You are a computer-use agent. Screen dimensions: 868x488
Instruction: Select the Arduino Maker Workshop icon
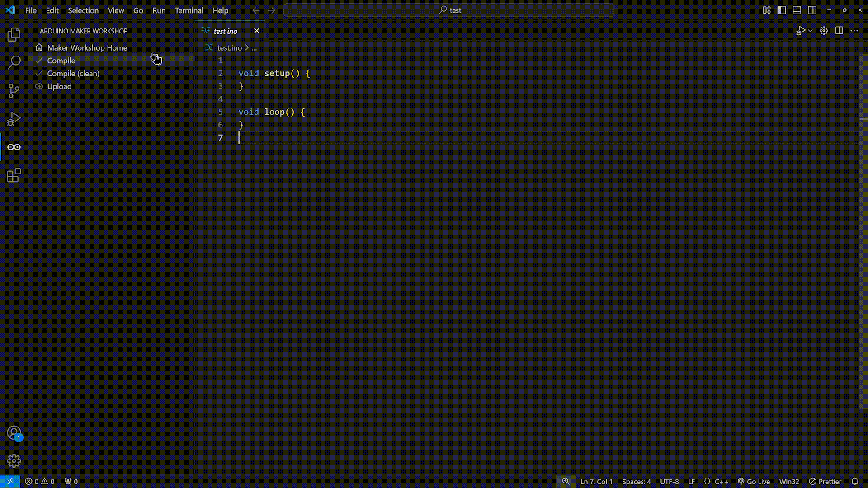[x=14, y=147]
